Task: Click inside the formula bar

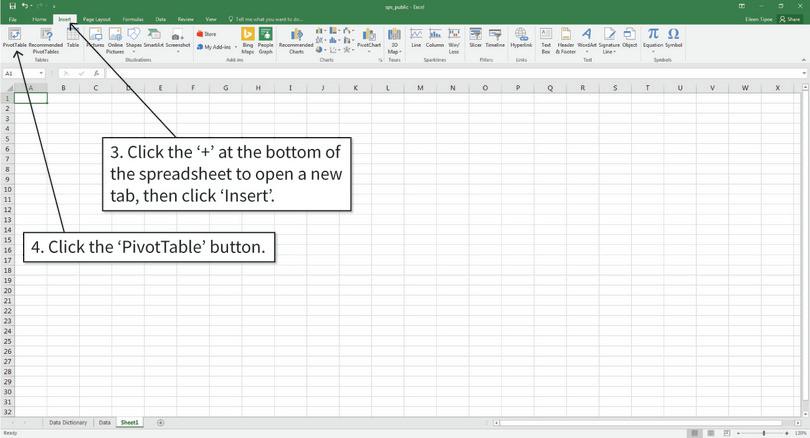Action: [455, 73]
